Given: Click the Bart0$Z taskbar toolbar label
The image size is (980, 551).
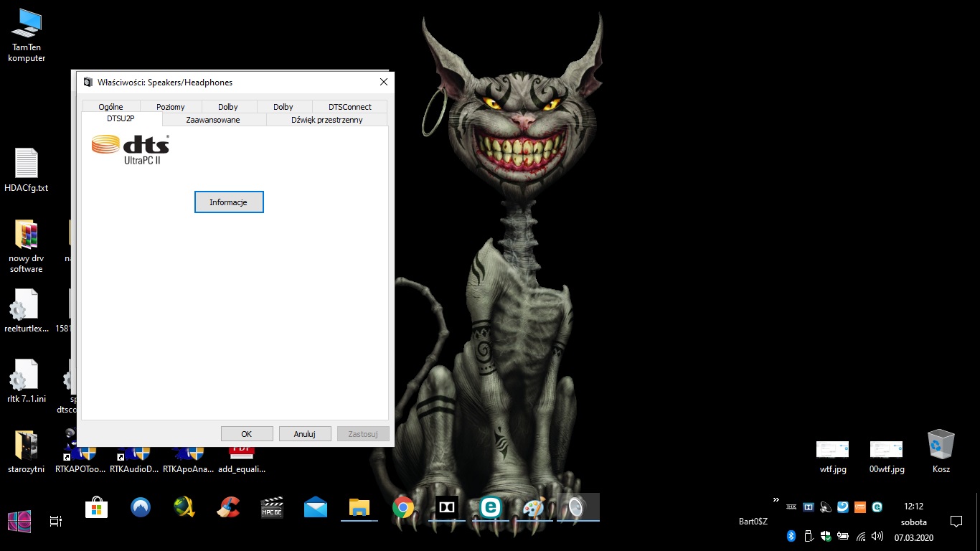Looking at the screenshot, I should 753,522.
